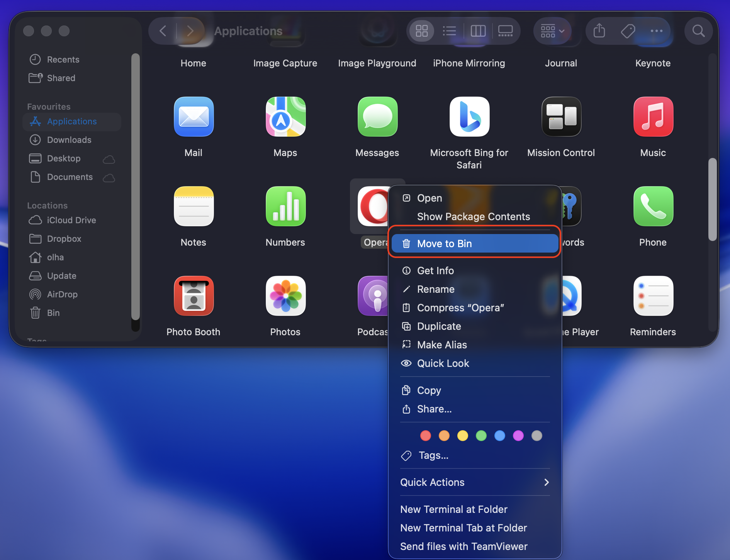Choose Compress "Opera"
This screenshot has height=560, width=730.
[x=475, y=308]
